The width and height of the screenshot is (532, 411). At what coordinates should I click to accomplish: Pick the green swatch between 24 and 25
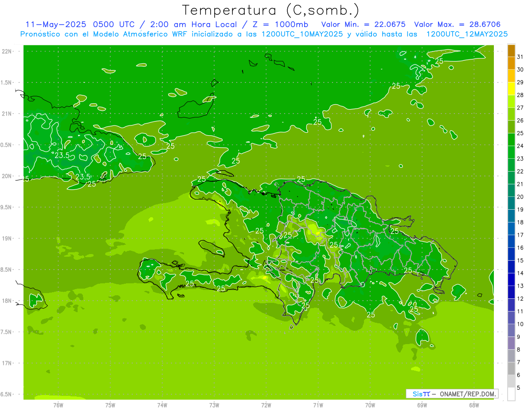[511, 139]
